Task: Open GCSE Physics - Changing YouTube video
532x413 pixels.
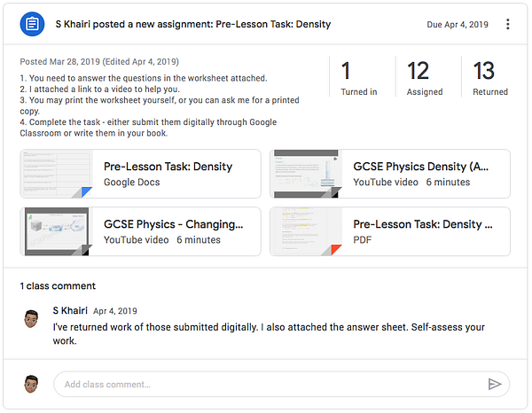Action: (x=140, y=231)
